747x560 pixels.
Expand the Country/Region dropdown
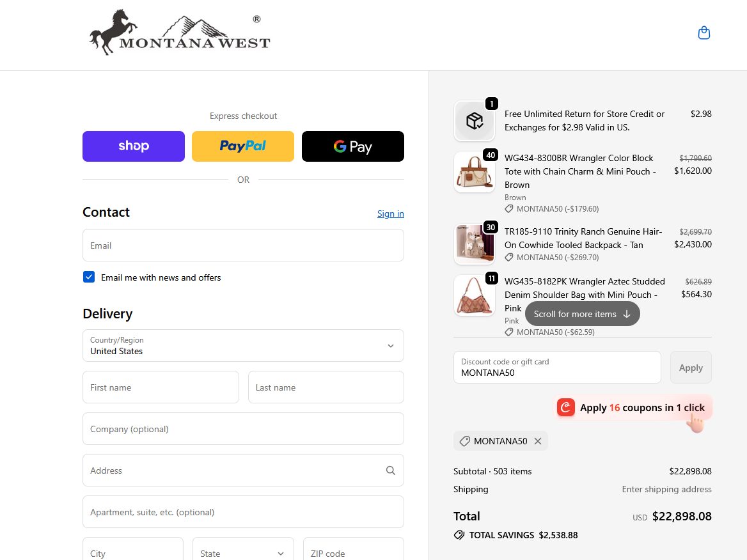[x=243, y=346]
